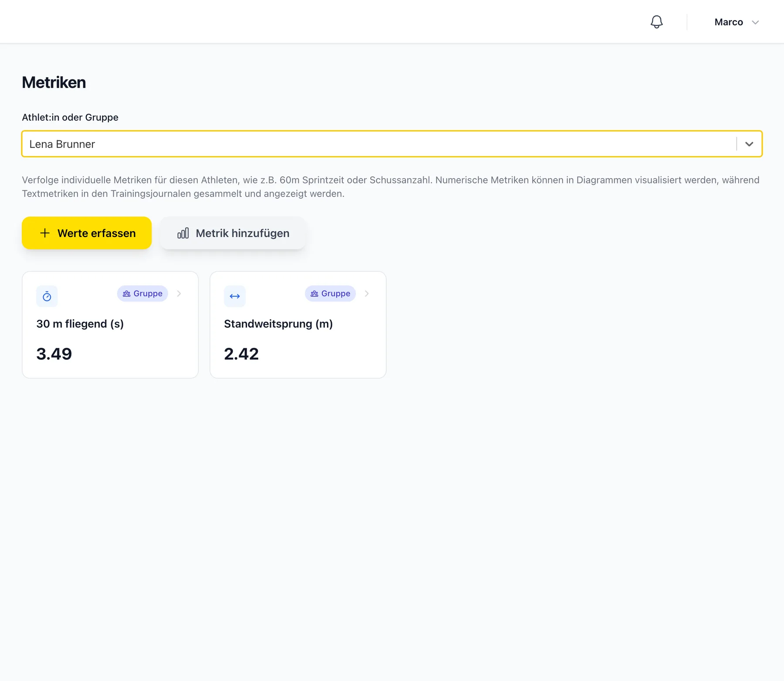Click the plus icon in Werte erfassen
This screenshot has width=784, height=681.
[x=45, y=233]
